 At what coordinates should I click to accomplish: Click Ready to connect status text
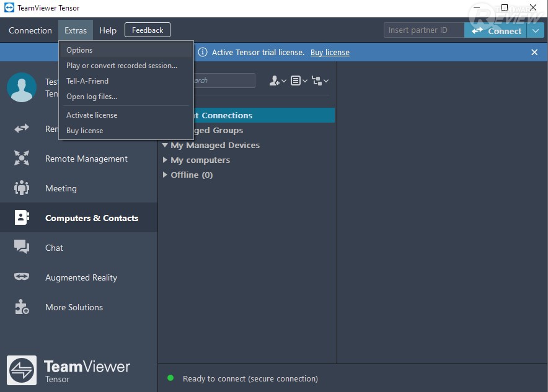[250, 378]
